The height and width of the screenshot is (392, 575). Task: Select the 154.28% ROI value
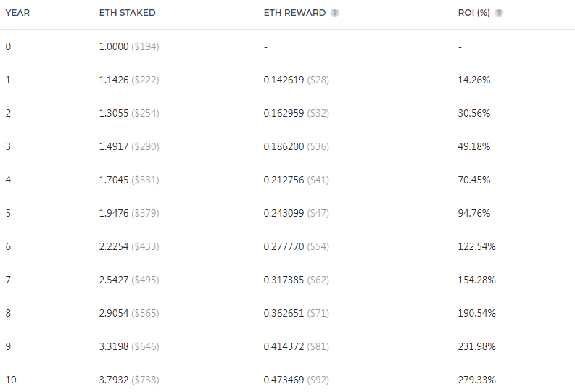pos(476,280)
